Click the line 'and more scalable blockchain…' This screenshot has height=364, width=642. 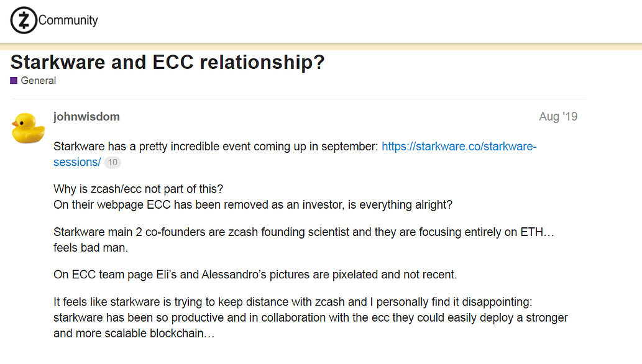[134, 333]
